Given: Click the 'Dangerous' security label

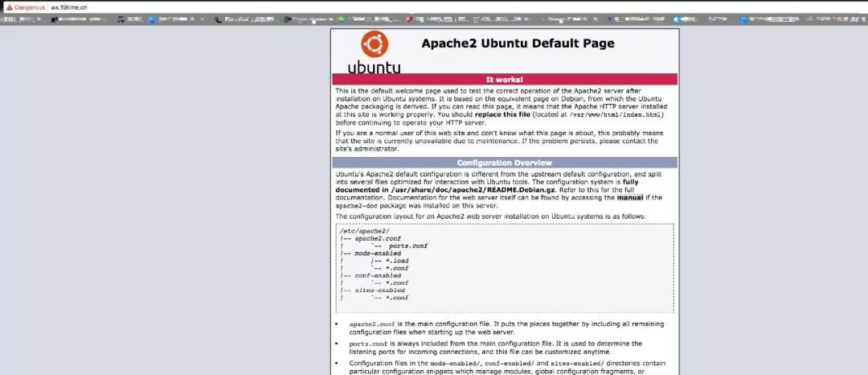Looking at the screenshot, I should [x=30, y=8].
